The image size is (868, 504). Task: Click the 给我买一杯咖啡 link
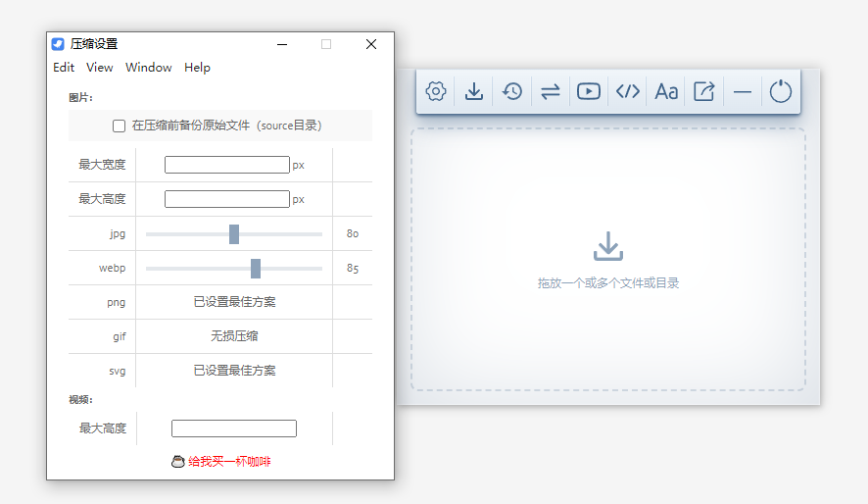point(229,462)
